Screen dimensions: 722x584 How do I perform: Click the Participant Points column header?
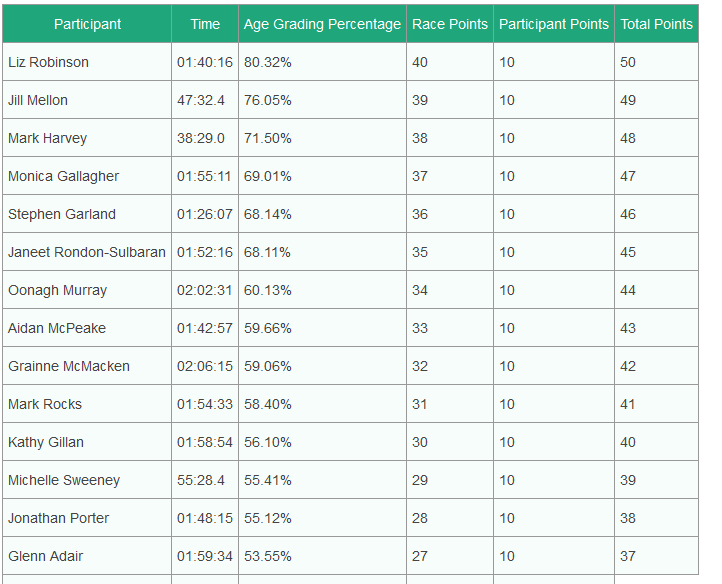pos(554,24)
